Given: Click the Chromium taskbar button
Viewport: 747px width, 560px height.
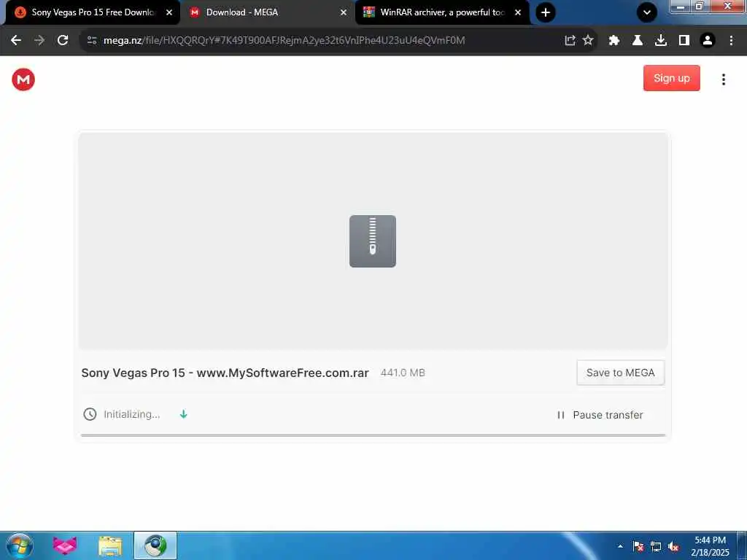Looking at the screenshot, I should [x=155, y=545].
